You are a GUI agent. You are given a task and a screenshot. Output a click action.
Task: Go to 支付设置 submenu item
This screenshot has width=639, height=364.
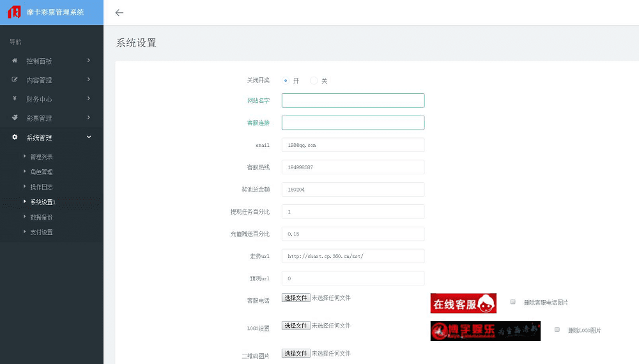point(42,232)
